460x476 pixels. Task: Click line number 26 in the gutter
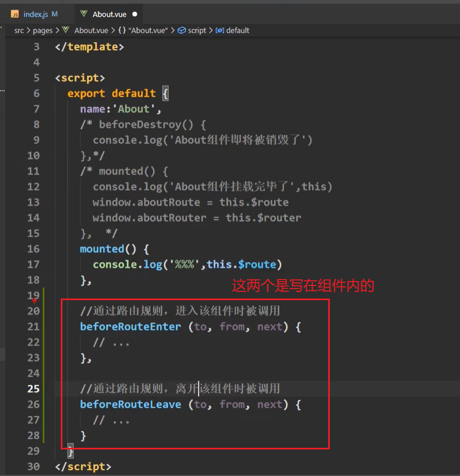tap(34, 404)
